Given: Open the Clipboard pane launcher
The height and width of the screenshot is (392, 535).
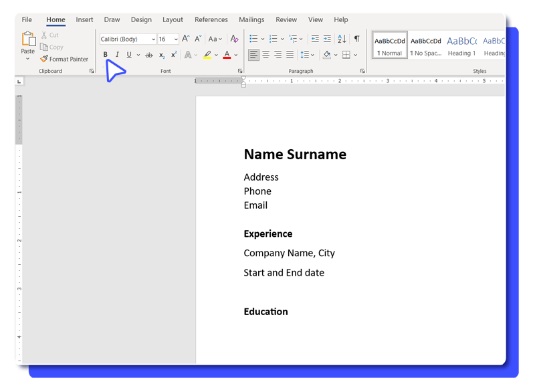Looking at the screenshot, I should [x=92, y=71].
